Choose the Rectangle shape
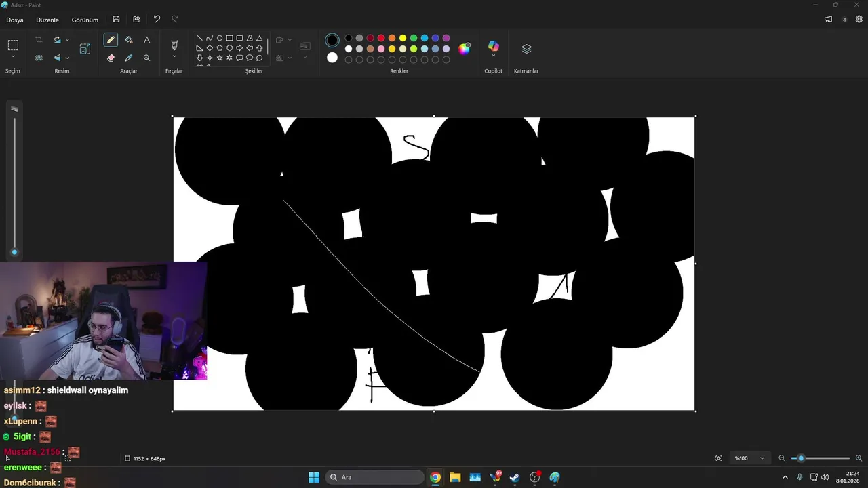The image size is (868, 488). pyautogui.click(x=229, y=38)
